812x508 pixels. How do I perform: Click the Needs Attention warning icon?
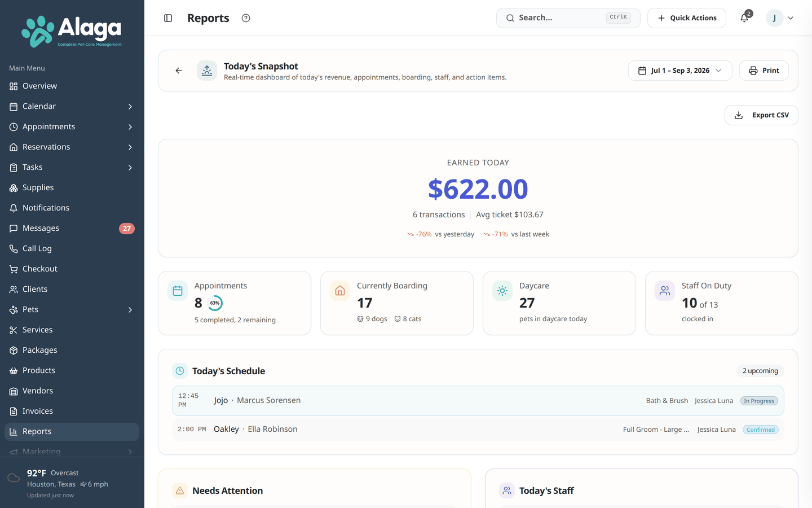pyautogui.click(x=180, y=491)
